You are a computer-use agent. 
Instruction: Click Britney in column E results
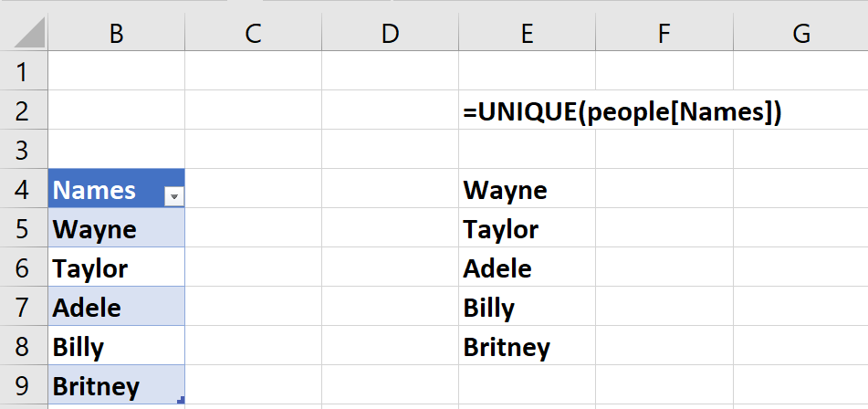(507, 347)
